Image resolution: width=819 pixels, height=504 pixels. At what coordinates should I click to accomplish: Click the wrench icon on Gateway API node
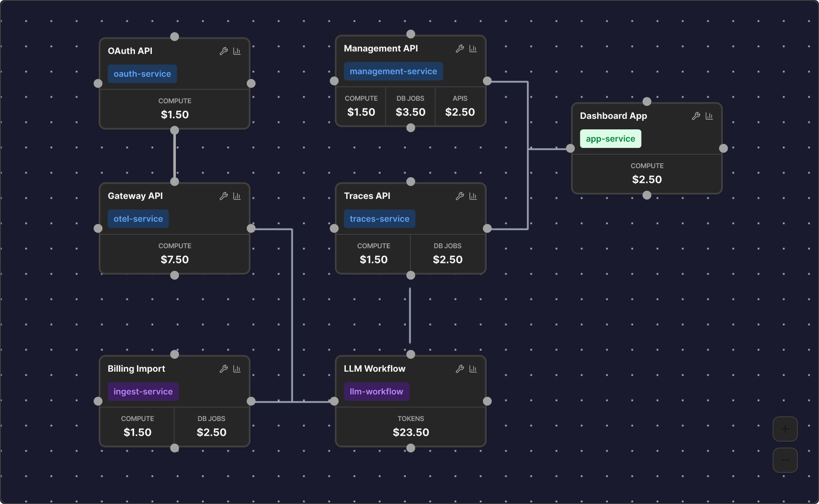(224, 196)
